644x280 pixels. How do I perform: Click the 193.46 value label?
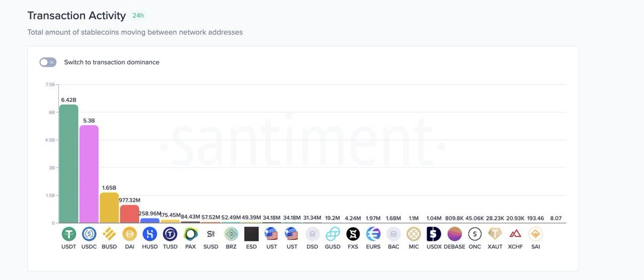point(536,218)
